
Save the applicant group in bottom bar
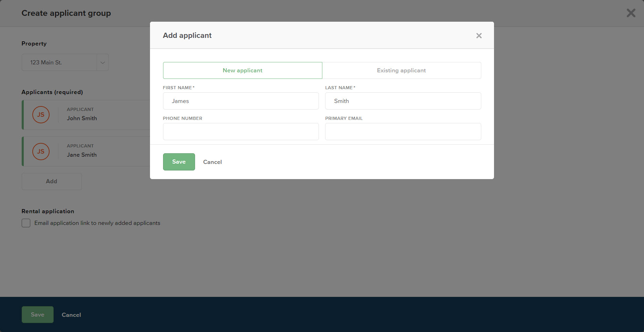point(37,314)
